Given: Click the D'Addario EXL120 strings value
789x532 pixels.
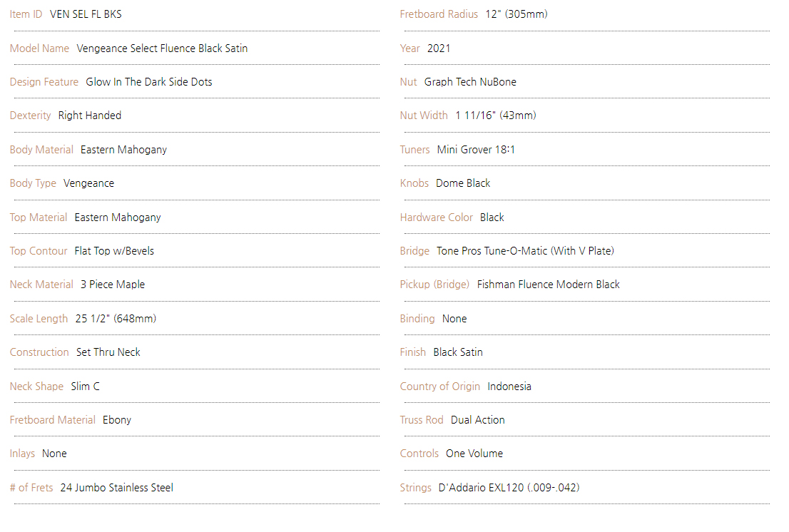Looking at the screenshot, I should pos(509,488).
